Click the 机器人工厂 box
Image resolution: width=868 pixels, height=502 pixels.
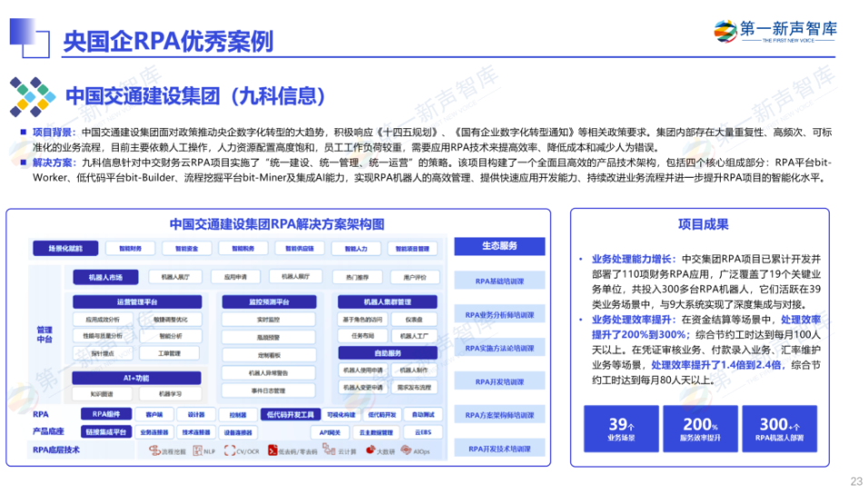pos(414,335)
